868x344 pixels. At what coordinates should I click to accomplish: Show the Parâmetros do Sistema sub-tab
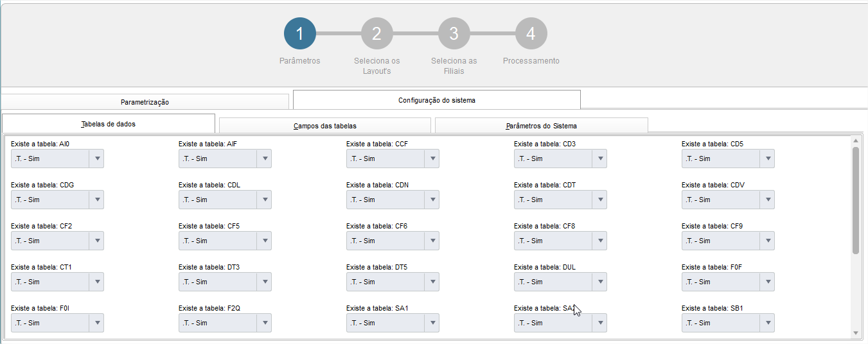(541, 126)
